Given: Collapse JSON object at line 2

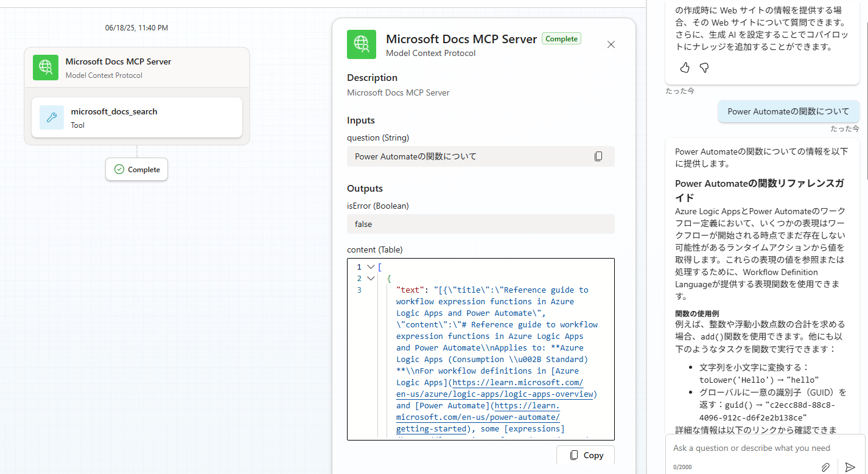Looking at the screenshot, I should pyautogui.click(x=371, y=279).
